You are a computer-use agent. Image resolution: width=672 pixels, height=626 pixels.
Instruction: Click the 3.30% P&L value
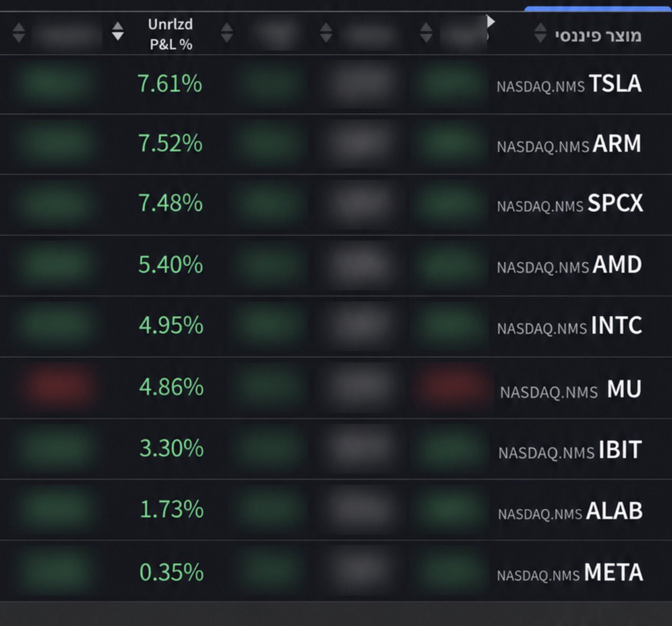[172, 448]
